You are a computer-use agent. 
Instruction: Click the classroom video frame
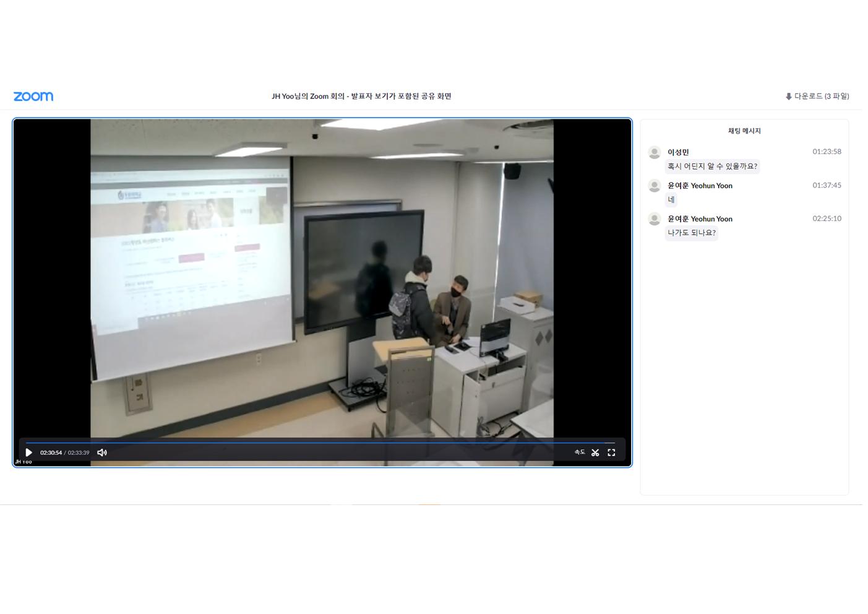point(322,279)
